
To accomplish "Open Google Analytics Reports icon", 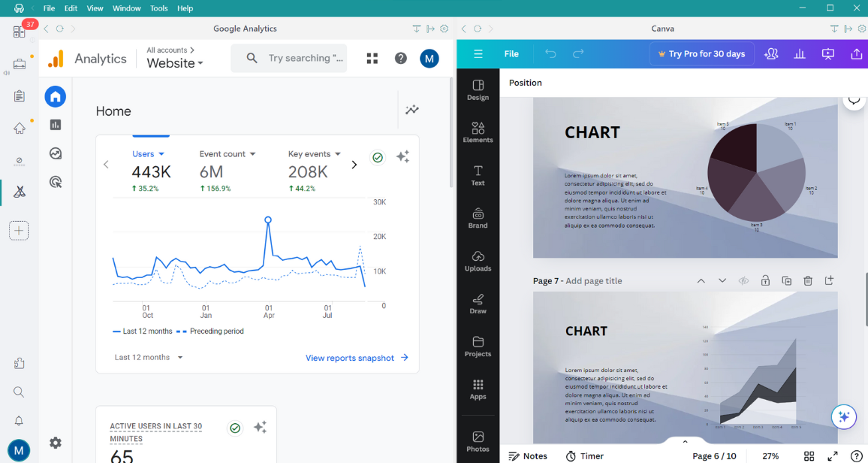I will click(56, 125).
